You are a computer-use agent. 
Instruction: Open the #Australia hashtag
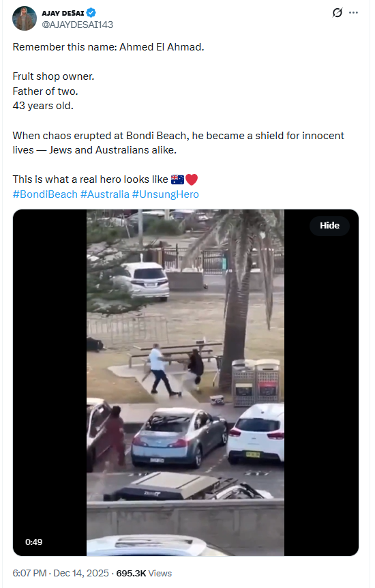(104, 194)
